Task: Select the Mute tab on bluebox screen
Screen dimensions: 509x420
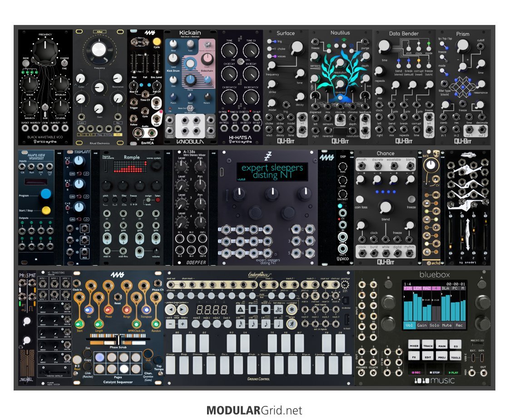Action: click(447, 325)
